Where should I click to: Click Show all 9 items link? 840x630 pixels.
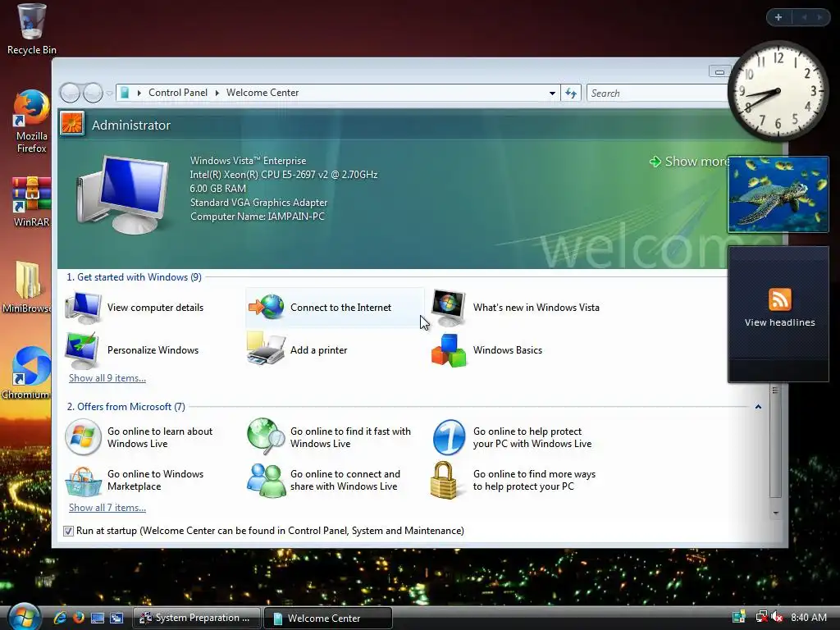coord(107,377)
